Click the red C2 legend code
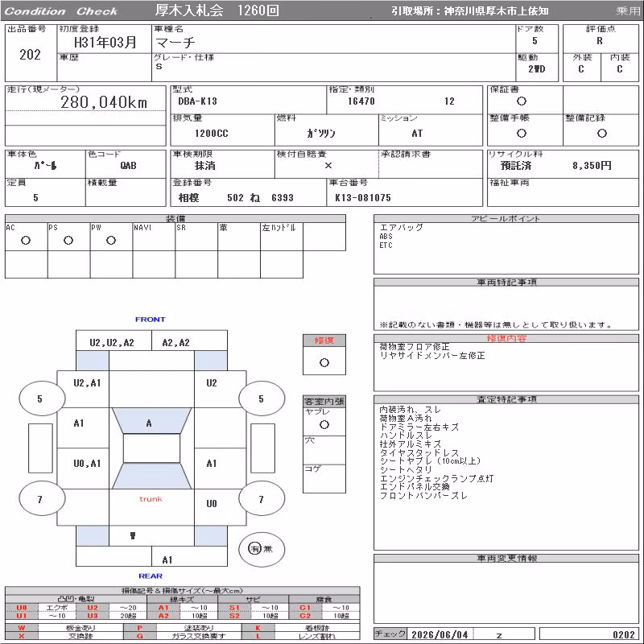Image resolution: width=644 pixels, height=644 pixels. 305,616
